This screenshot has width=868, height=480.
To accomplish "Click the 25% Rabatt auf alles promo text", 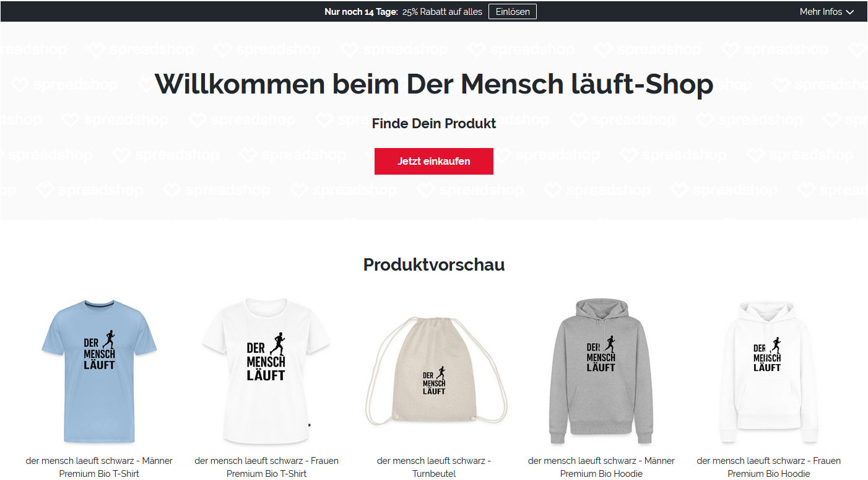I will tap(442, 12).
